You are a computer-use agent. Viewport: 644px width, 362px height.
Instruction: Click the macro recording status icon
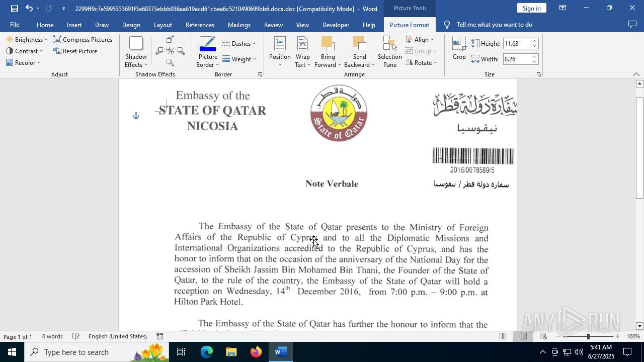click(x=159, y=336)
